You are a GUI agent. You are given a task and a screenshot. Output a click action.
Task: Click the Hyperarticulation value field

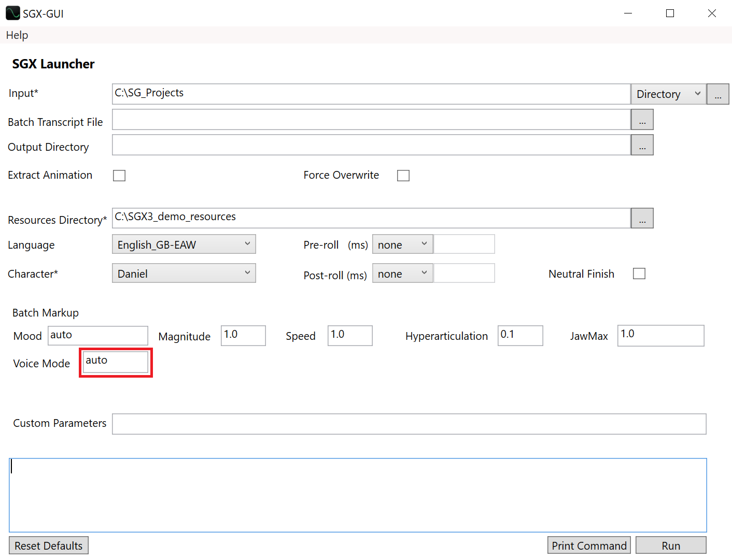pos(519,335)
